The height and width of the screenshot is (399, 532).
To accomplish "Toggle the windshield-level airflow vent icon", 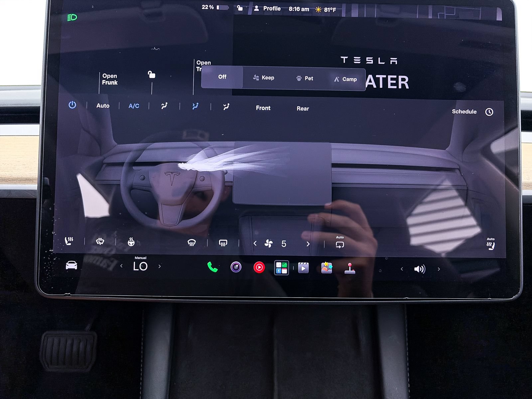I will pyautogui.click(x=164, y=106).
